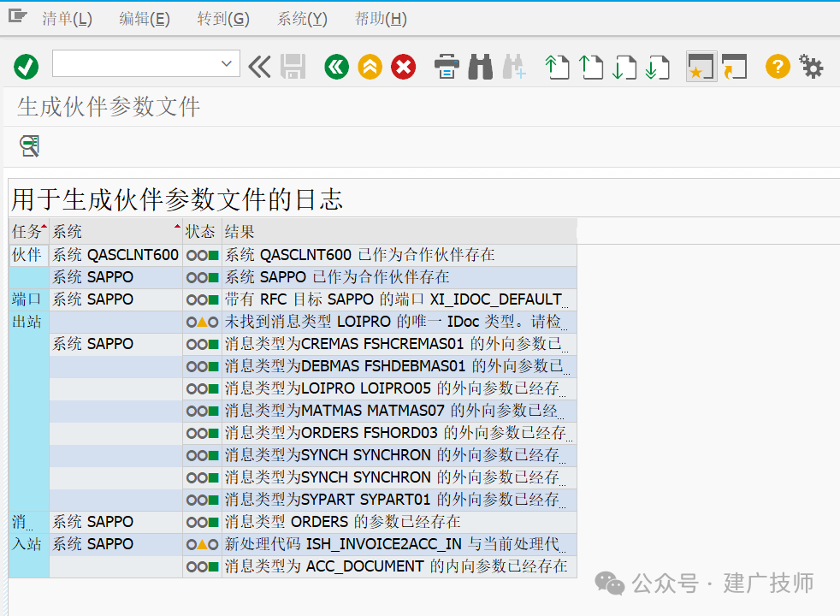Image resolution: width=840 pixels, height=616 pixels.
Task: Click the red Cancel icon
Action: coord(404,67)
